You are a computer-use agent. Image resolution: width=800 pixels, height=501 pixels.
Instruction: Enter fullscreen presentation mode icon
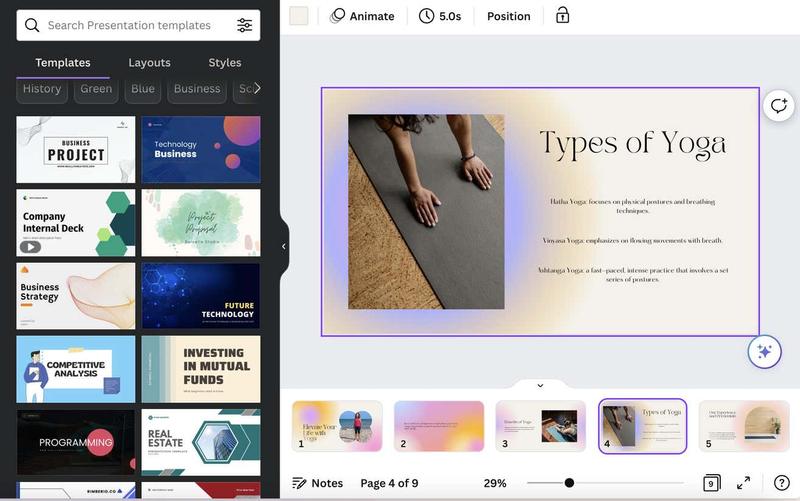click(x=744, y=483)
